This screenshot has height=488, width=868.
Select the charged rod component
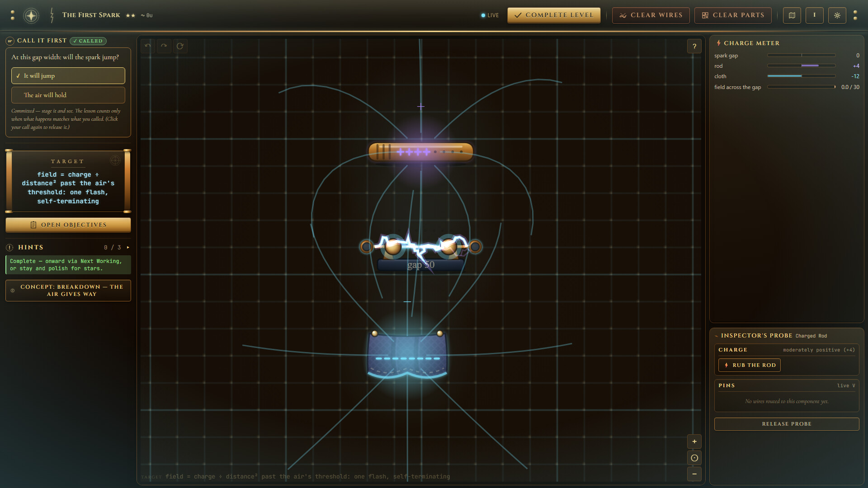pyautogui.click(x=421, y=152)
